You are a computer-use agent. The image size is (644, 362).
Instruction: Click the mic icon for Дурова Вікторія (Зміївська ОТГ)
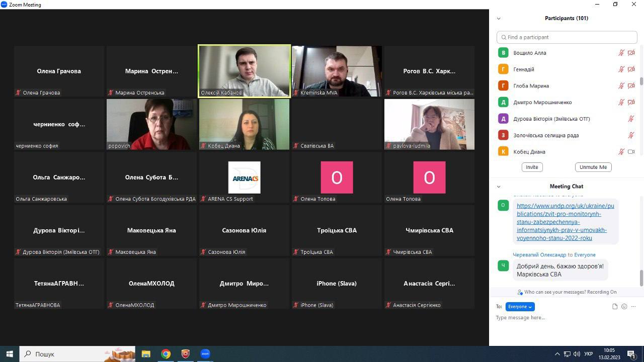pyautogui.click(x=631, y=119)
